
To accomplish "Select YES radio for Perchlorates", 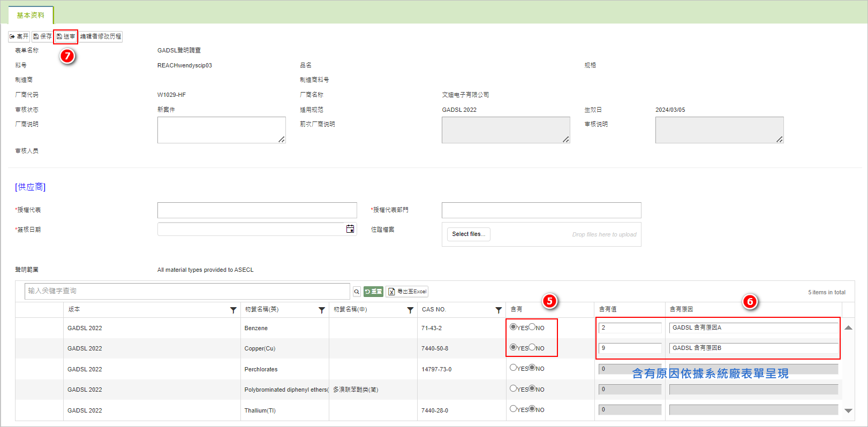I will (514, 368).
